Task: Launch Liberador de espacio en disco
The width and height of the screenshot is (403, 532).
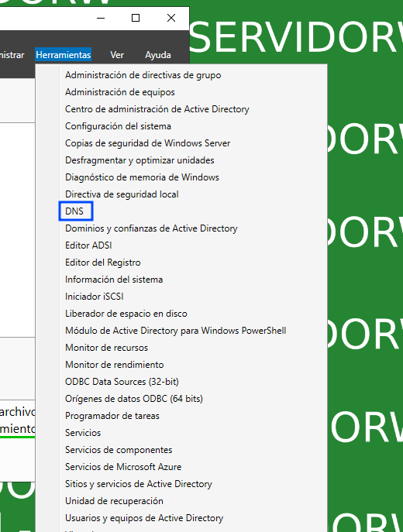Action: click(126, 314)
